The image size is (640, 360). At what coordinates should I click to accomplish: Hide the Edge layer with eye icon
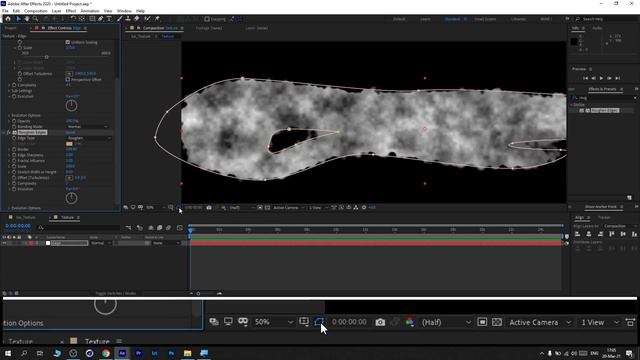pos(4,243)
